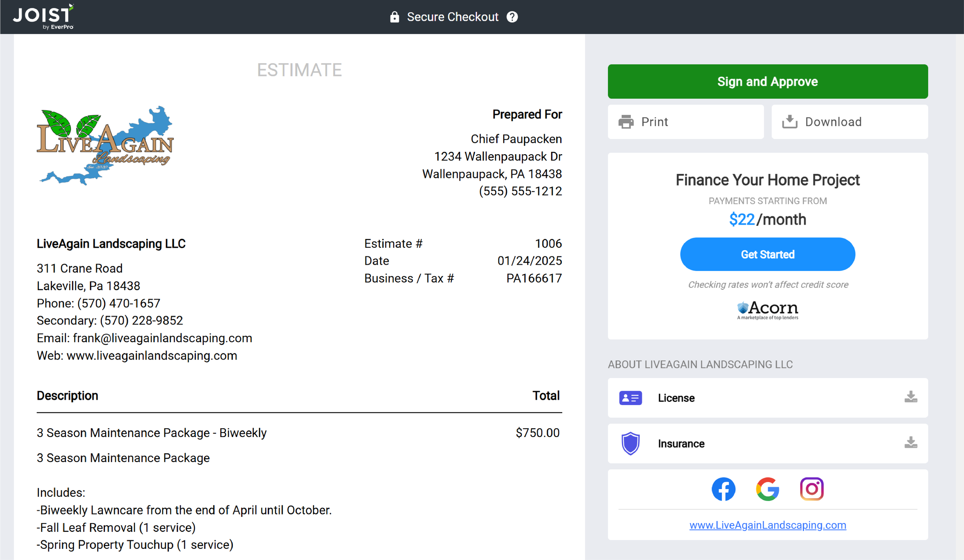Download the License document via arrow icon
The width and height of the screenshot is (964, 560).
coord(910,397)
